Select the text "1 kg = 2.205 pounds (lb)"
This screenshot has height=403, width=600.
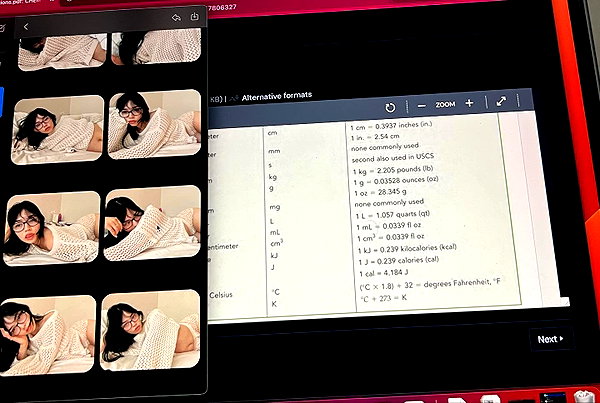(393, 170)
